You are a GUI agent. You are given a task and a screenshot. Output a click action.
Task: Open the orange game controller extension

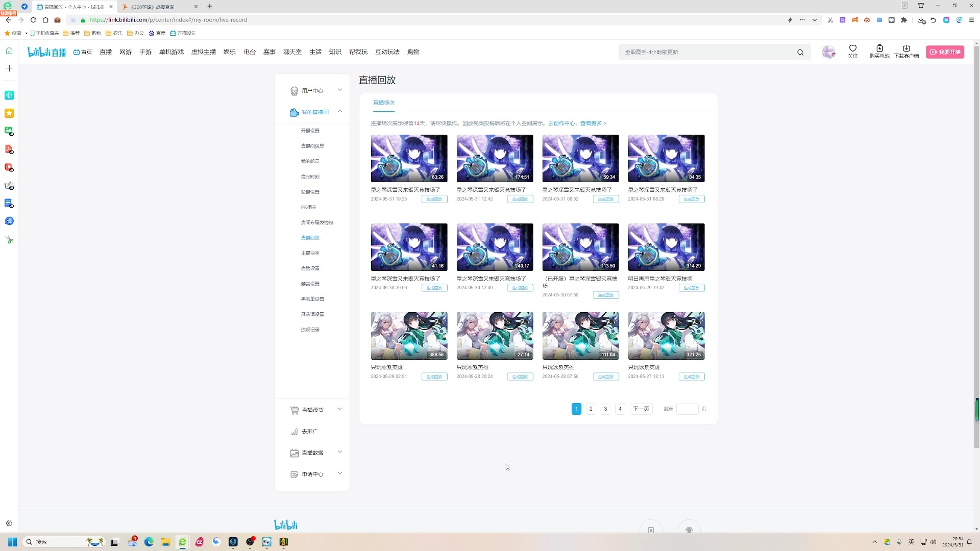855,20
